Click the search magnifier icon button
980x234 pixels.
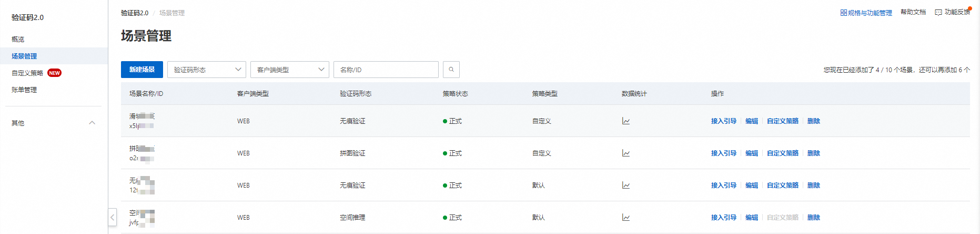pos(451,70)
